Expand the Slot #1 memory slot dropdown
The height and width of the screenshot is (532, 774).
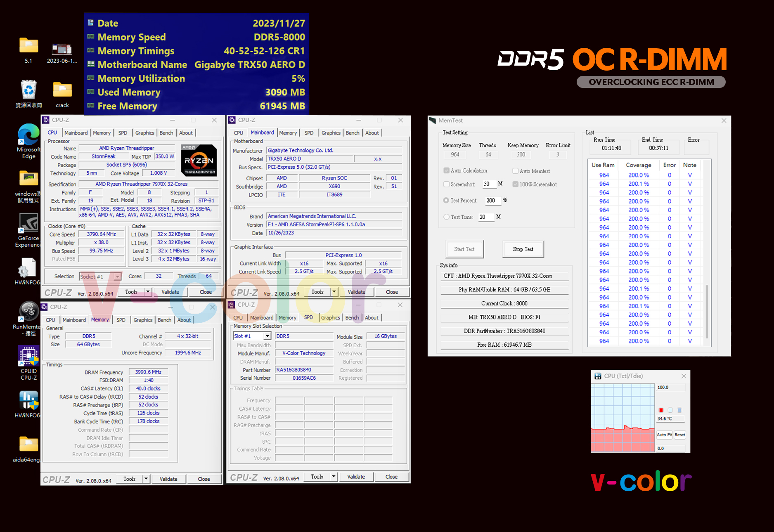coord(267,336)
